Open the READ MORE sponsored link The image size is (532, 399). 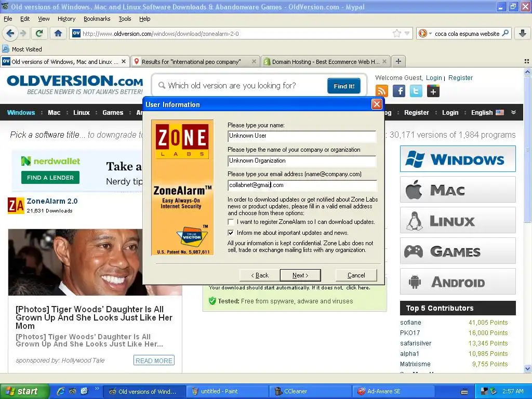(x=154, y=361)
